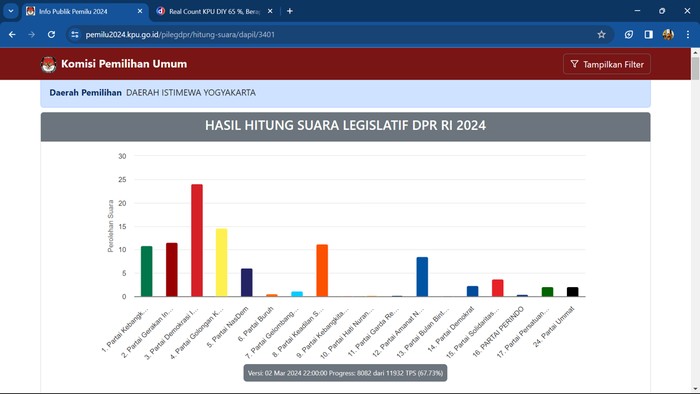Screen dimensions: 700x394
Task: Click the address bar URL field
Action: 339,34
